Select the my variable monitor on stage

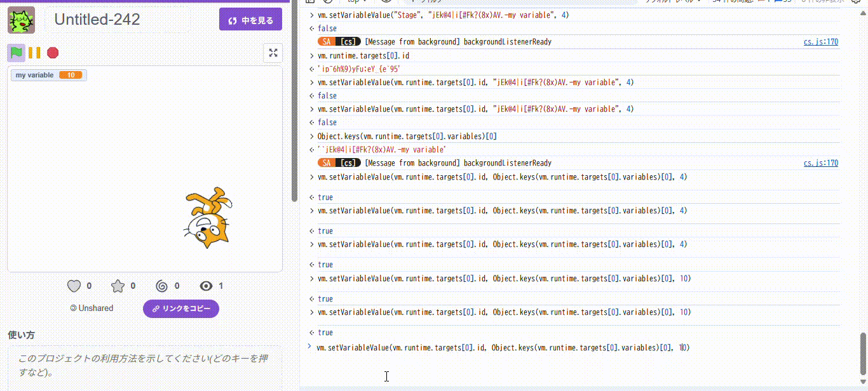(48, 75)
